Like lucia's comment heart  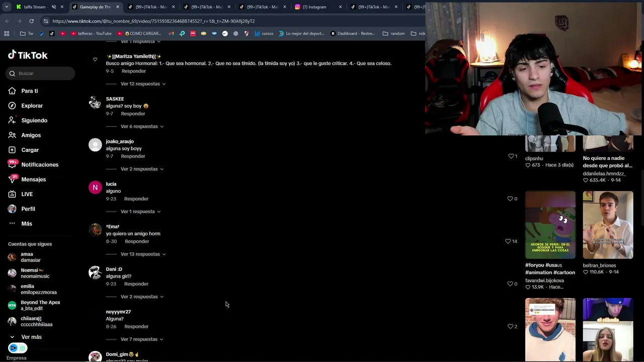pyautogui.click(x=510, y=199)
